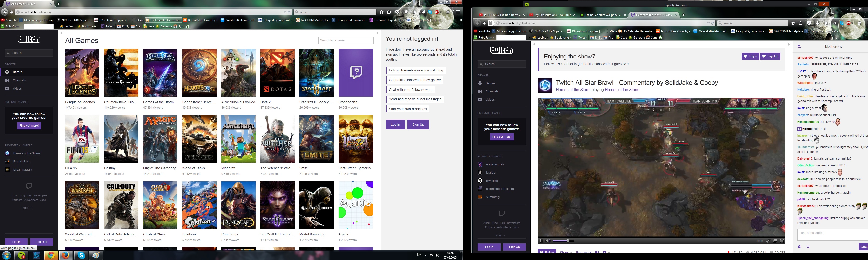Mute the stream with the speaker icon
The image size is (868, 260).
coord(548,240)
